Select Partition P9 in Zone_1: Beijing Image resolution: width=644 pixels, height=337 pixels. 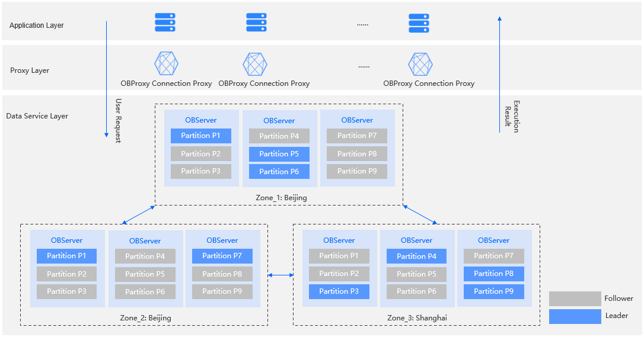point(357,171)
